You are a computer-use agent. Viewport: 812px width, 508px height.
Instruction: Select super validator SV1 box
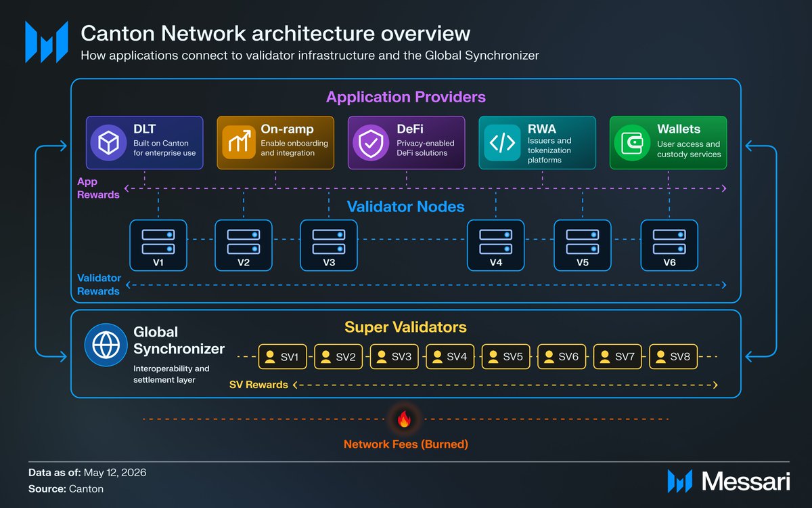(x=283, y=357)
